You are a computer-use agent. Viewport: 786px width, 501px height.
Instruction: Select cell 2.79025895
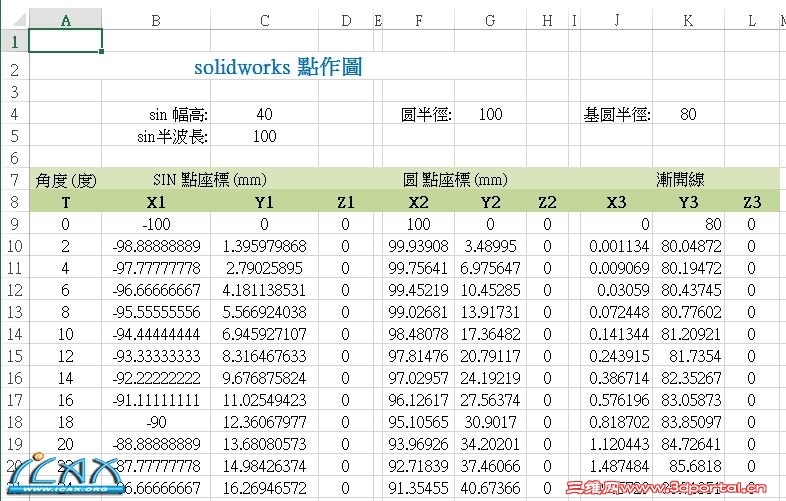(264, 268)
